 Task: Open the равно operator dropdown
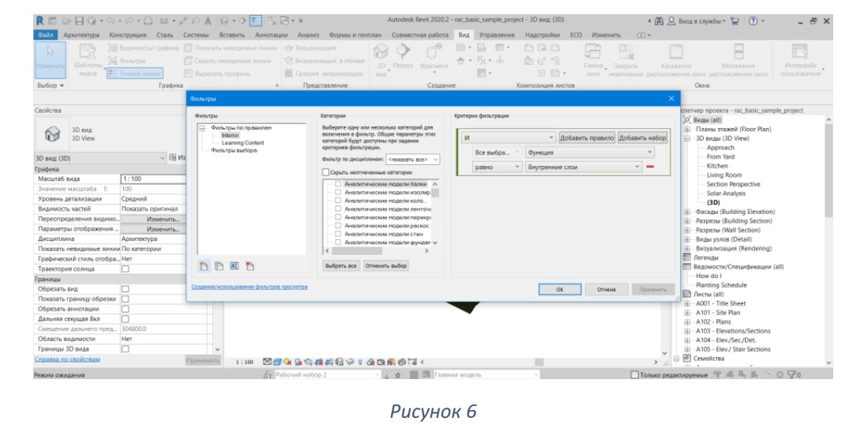point(497,167)
